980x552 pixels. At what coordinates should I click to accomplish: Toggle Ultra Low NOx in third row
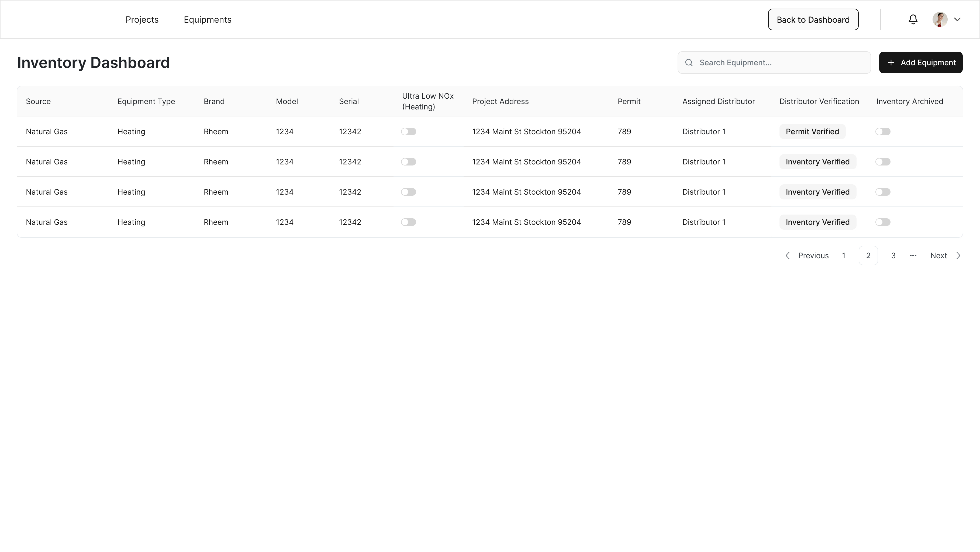[x=408, y=192]
